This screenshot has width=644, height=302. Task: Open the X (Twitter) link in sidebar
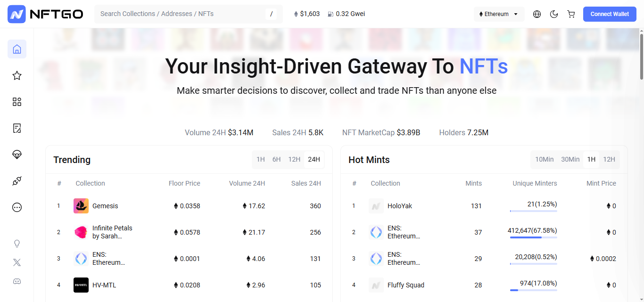point(17,262)
